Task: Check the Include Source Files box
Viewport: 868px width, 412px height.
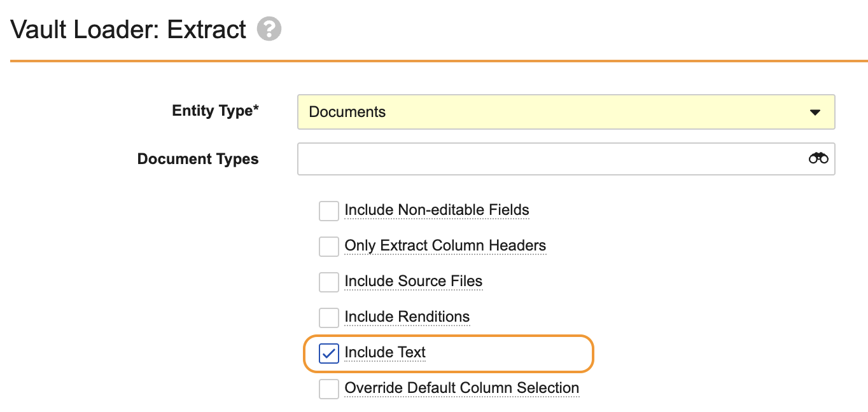Action: [329, 282]
